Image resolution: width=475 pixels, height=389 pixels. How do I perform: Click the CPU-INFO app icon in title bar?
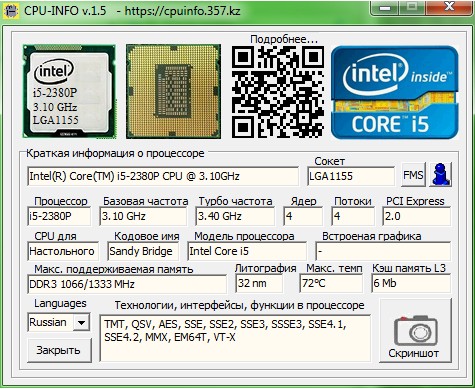coord(11,10)
